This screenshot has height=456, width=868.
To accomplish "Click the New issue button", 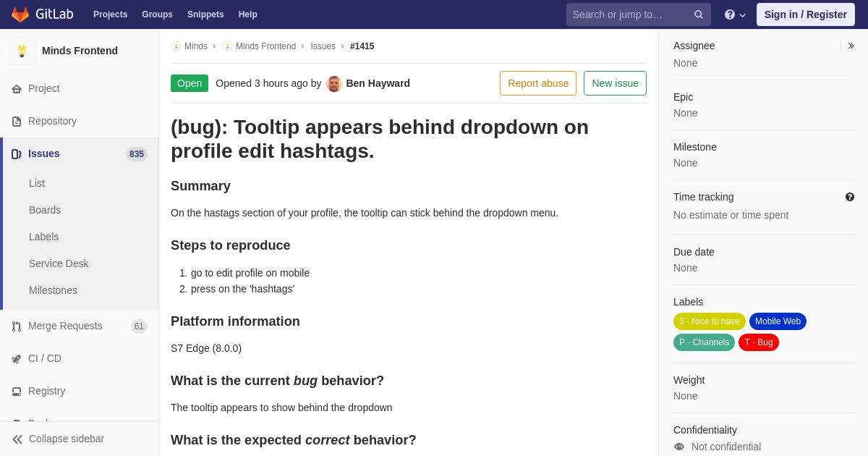I will click(x=615, y=83).
